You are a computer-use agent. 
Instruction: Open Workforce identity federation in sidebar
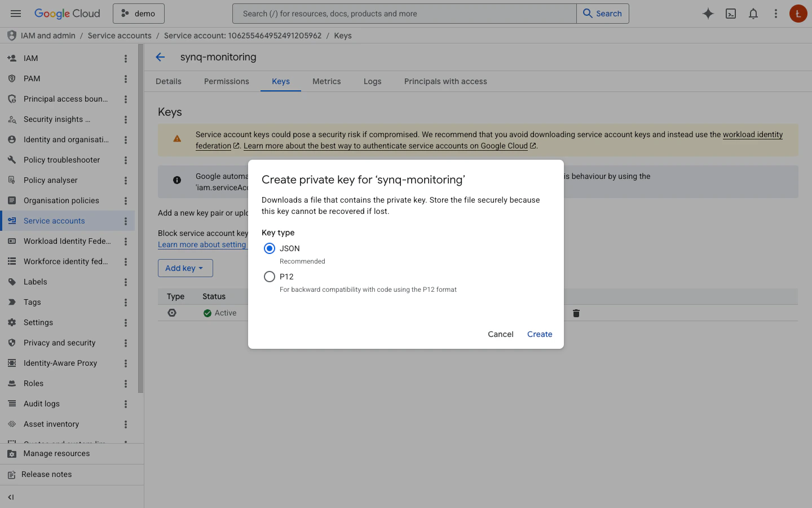coord(66,261)
